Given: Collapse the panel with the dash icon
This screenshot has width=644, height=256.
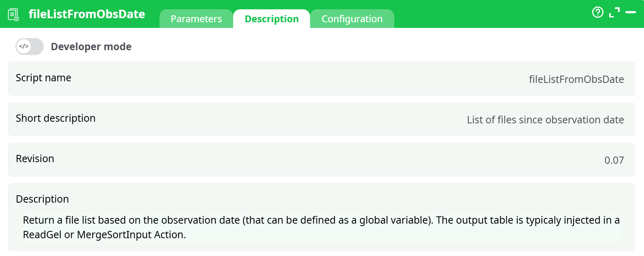Looking at the screenshot, I should click(631, 13).
